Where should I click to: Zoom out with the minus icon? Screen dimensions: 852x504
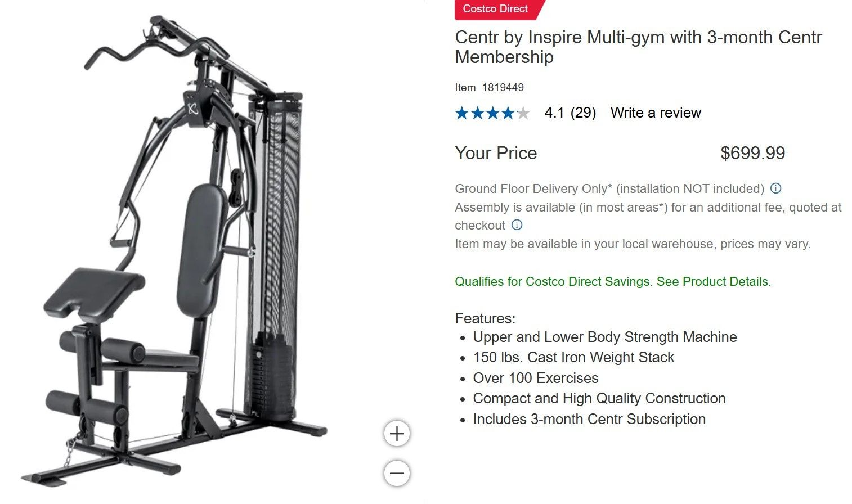(397, 473)
